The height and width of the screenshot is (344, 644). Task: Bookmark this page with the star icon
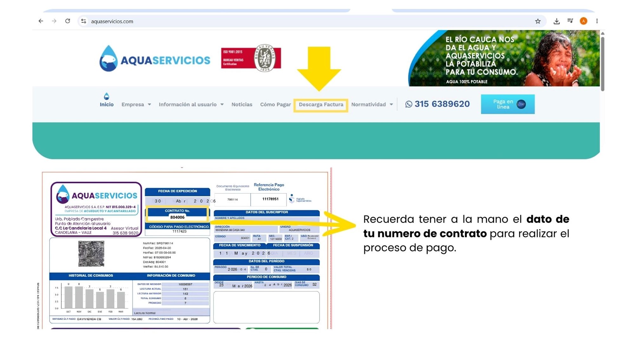tap(538, 21)
